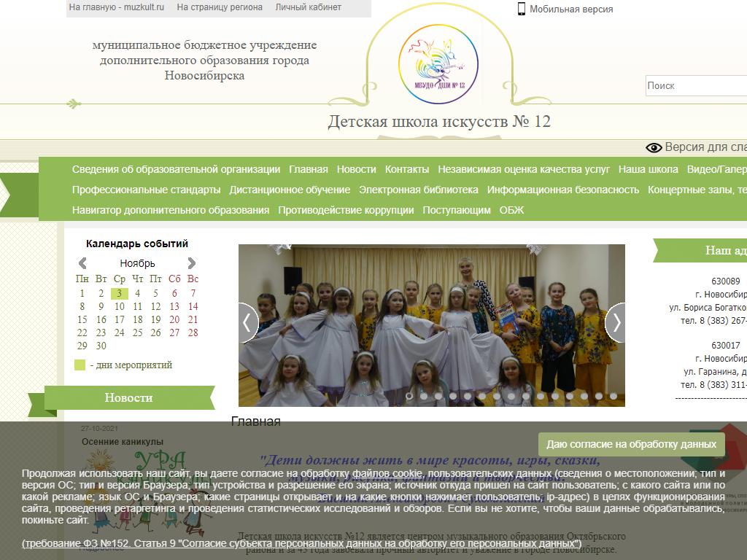
Task: Open the Новости menu item
Action: [356, 169]
